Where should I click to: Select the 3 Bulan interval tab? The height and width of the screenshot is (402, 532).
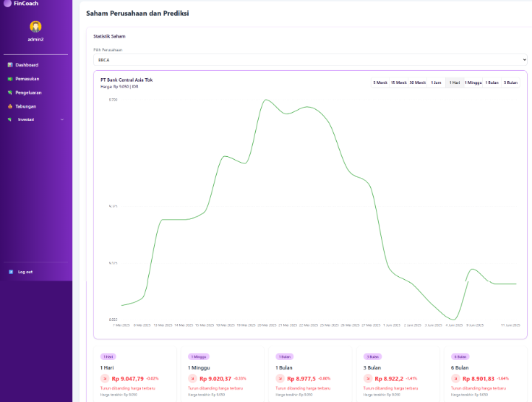tap(510, 82)
